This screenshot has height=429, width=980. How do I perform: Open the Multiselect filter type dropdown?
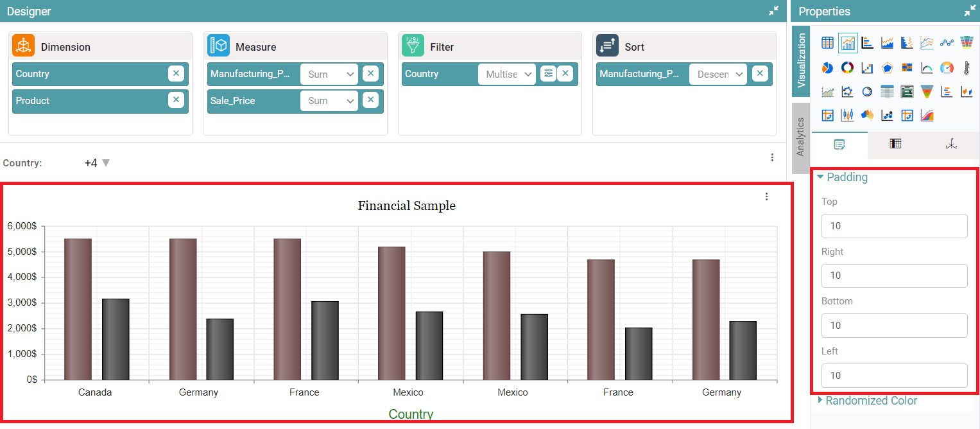click(506, 74)
